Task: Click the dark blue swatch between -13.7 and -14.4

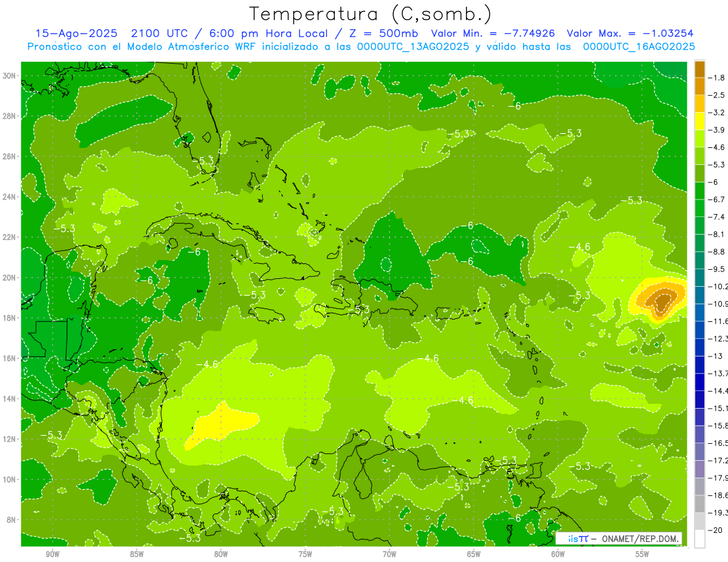Action: pyautogui.click(x=699, y=382)
